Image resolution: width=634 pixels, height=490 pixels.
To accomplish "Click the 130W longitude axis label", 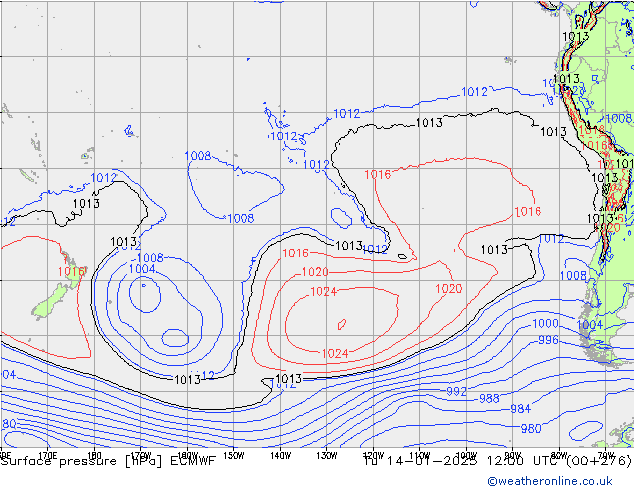I will coord(327,456).
